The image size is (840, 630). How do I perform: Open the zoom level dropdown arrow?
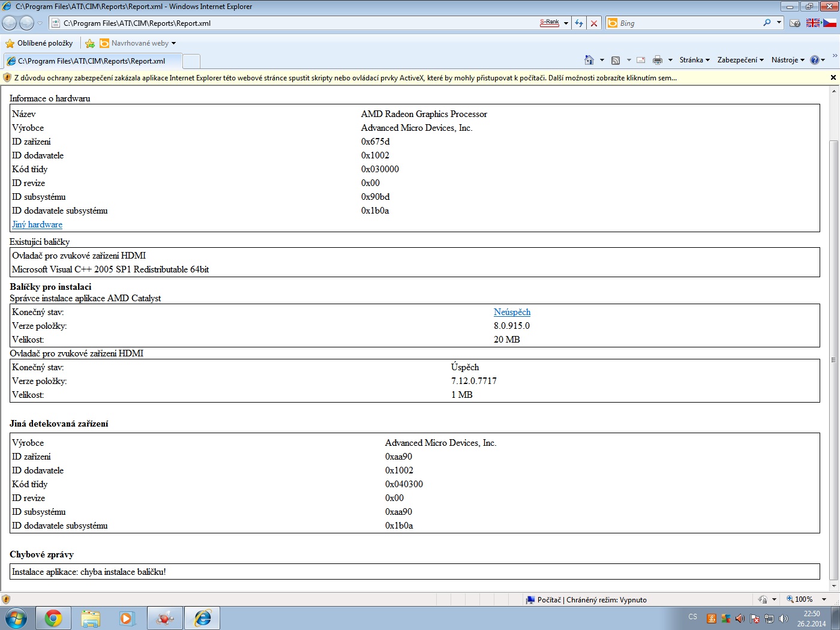[x=824, y=599]
